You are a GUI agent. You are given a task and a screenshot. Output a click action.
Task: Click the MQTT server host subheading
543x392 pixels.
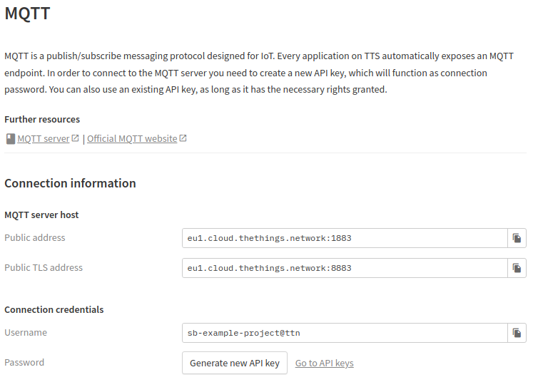[x=41, y=215]
